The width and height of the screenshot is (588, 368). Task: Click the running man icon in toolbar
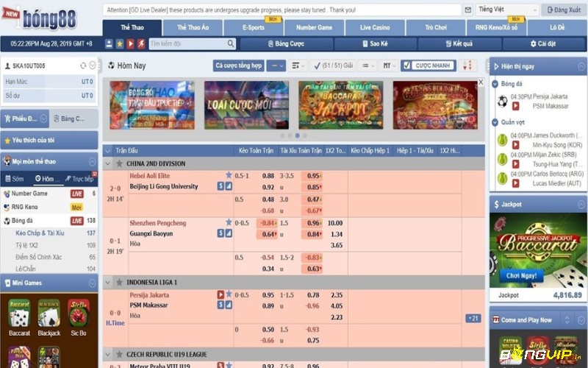pos(141,44)
